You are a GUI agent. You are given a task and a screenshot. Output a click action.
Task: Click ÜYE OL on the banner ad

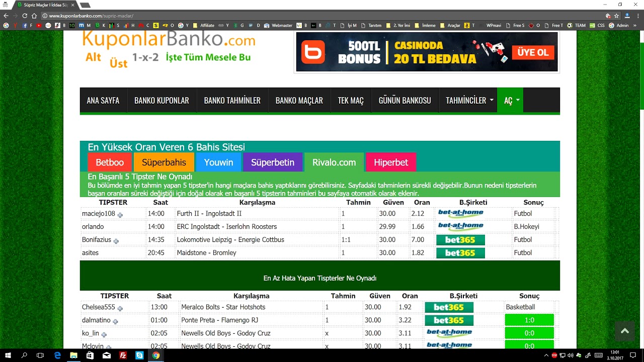[533, 52]
